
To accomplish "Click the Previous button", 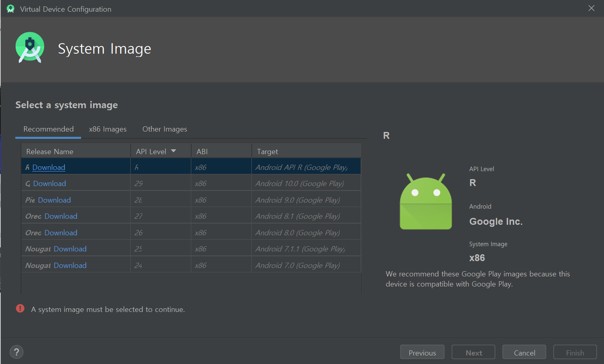I will coord(422,352).
